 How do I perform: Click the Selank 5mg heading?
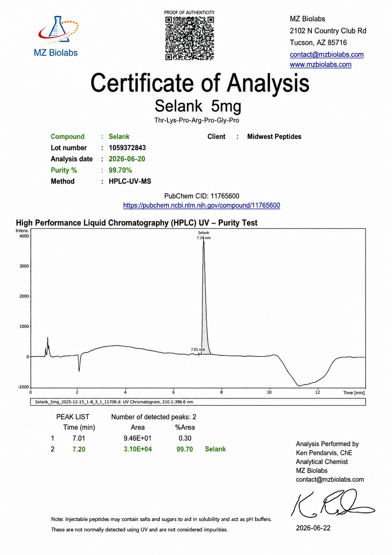click(x=198, y=106)
